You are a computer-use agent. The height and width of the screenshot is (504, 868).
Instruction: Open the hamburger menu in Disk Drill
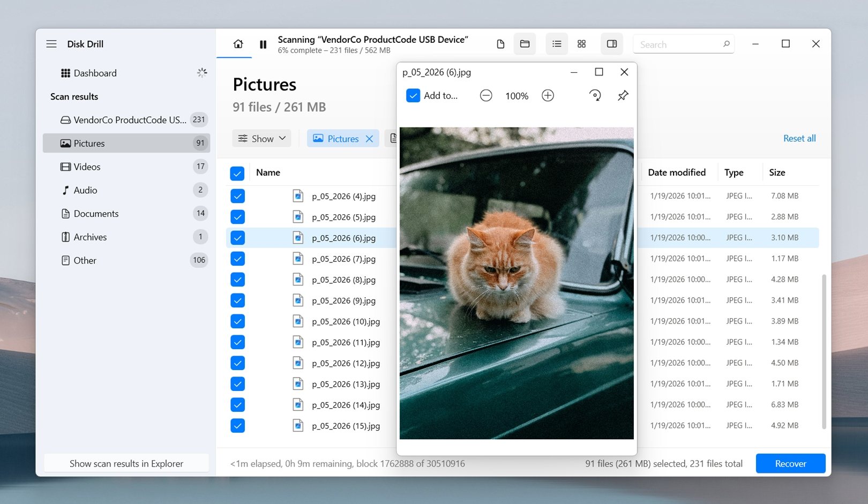pyautogui.click(x=51, y=44)
